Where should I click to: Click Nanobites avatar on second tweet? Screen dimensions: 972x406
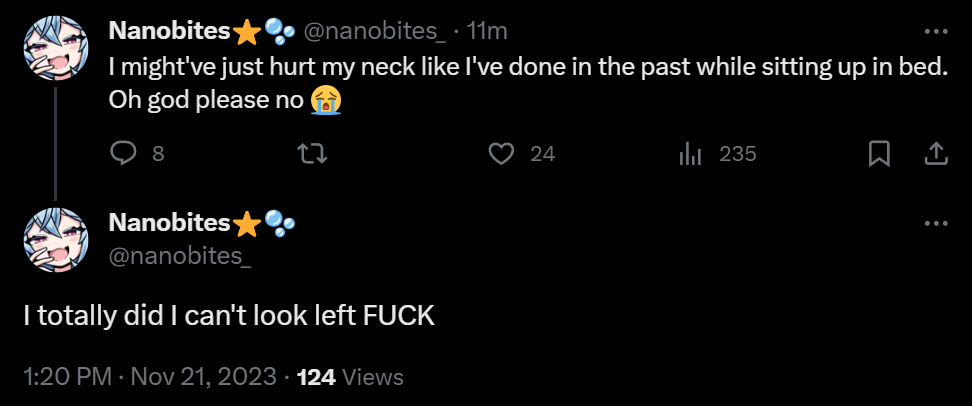click(x=55, y=240)
